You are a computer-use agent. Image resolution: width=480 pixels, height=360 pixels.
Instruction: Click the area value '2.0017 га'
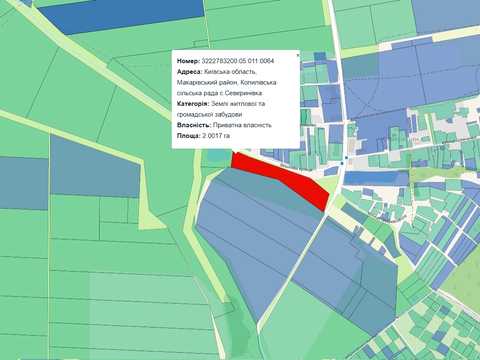216,136
